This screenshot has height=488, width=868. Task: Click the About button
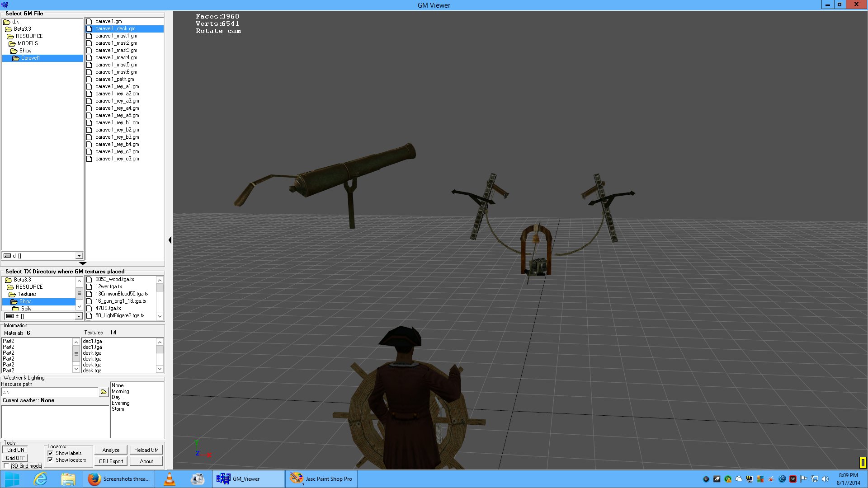click(146, 461)
